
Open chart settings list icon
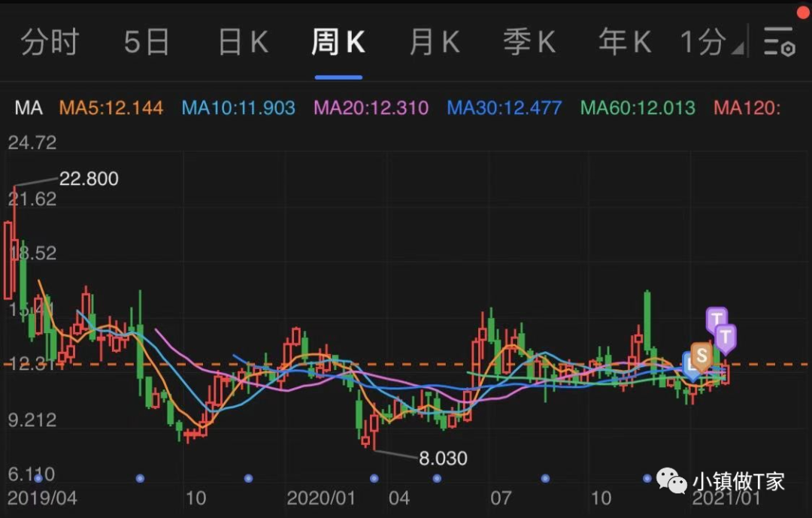coord(780,42)
